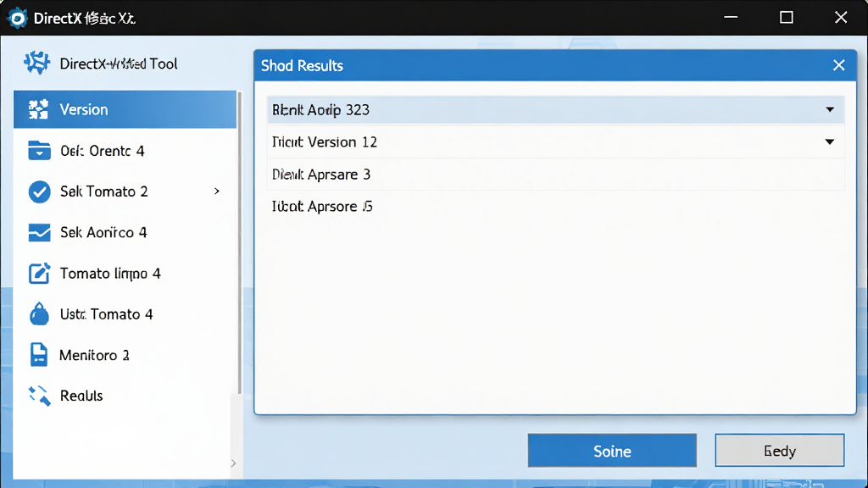Click the Shod Results panel title

(x=303, y=66)
